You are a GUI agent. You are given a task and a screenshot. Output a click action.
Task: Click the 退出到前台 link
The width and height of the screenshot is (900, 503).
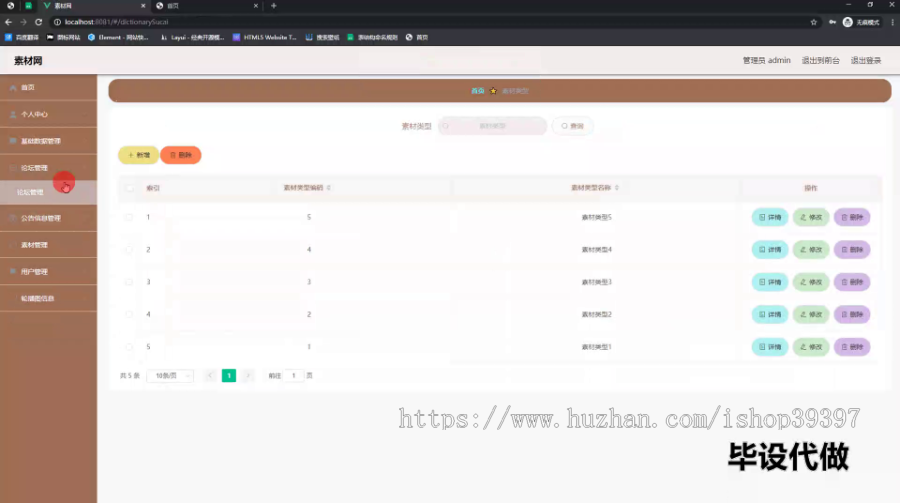coord(820,60)
